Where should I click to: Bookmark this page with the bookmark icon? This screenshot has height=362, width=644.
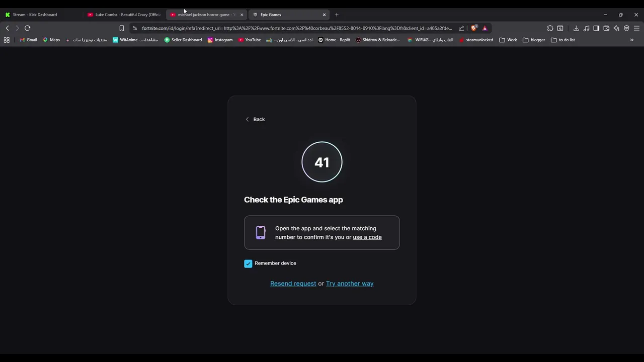click(121, 28)
